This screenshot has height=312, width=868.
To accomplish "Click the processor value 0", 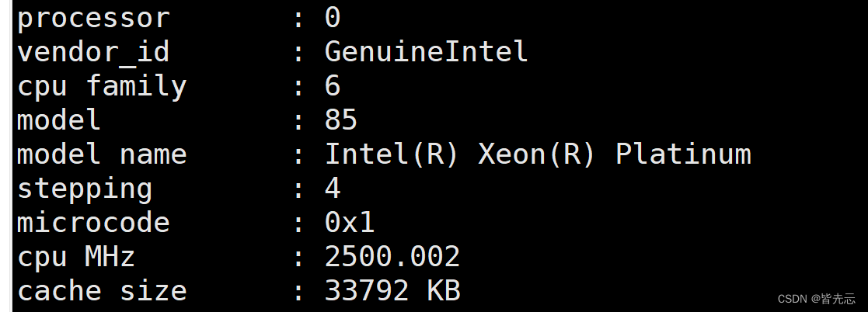I will 332,17.
